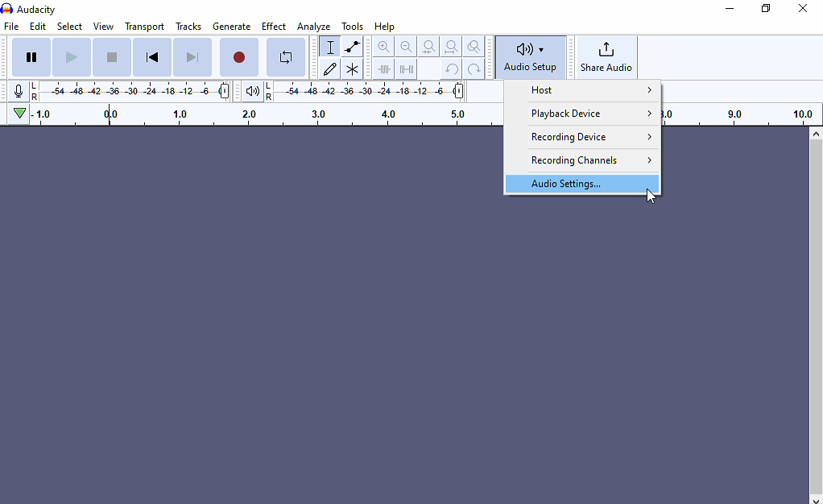Open the Analyze menu
823x504 pixels.
(x=313, y=27)
